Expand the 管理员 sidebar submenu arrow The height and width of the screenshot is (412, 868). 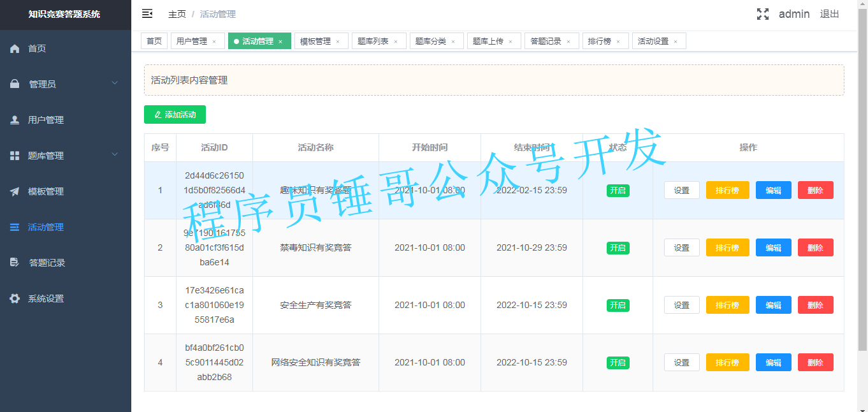[x=115, y=83]
